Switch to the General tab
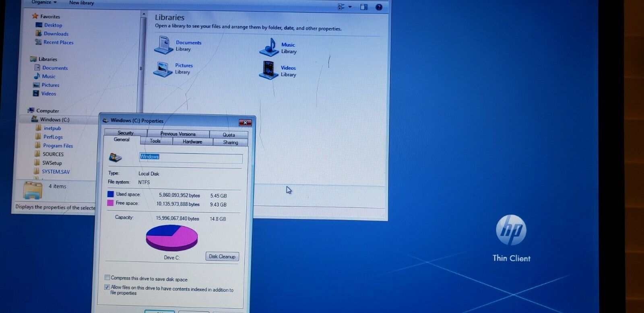The image size is (644, 313). (x=122, y=140)
